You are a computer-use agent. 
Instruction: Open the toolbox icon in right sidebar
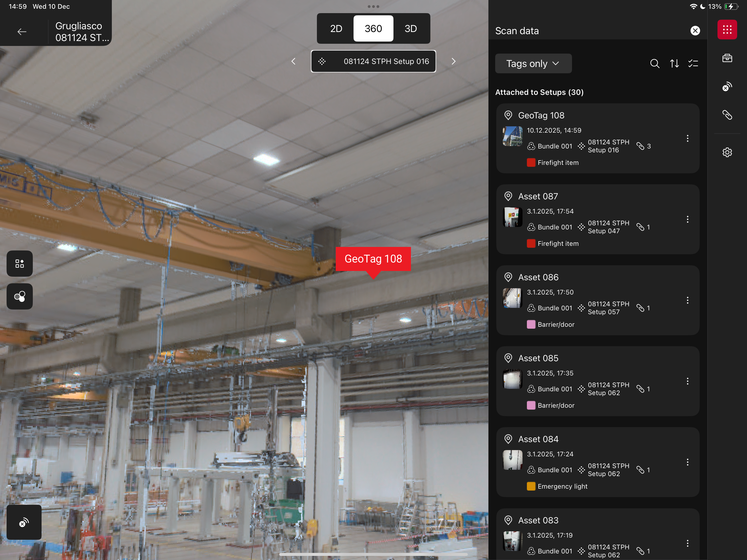727,58
